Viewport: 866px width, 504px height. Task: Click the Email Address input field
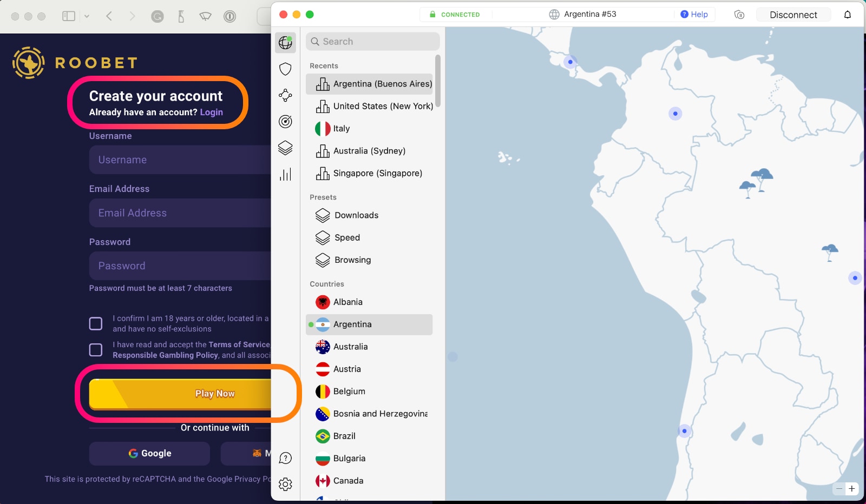[x=180, y=213]
